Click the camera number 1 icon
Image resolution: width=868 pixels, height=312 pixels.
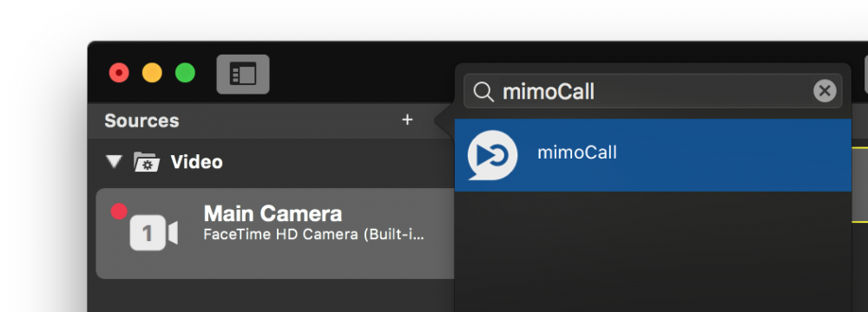click(154, 233)
